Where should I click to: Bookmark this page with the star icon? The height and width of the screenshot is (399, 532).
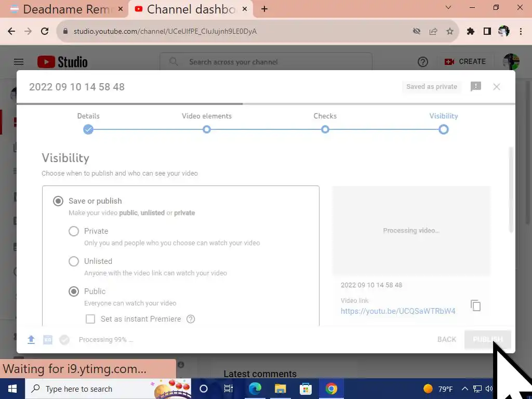click(449, 31)
